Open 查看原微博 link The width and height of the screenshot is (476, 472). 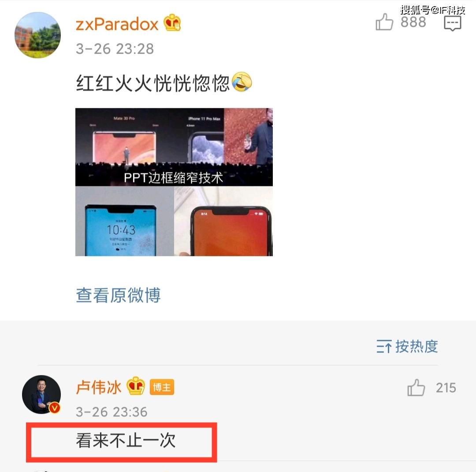point(118,295)
